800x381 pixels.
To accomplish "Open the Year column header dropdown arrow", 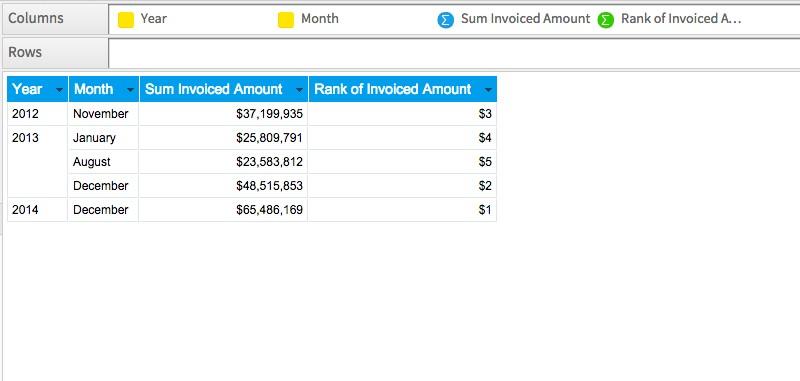I will pyautogui.click(x=59, y=90).
